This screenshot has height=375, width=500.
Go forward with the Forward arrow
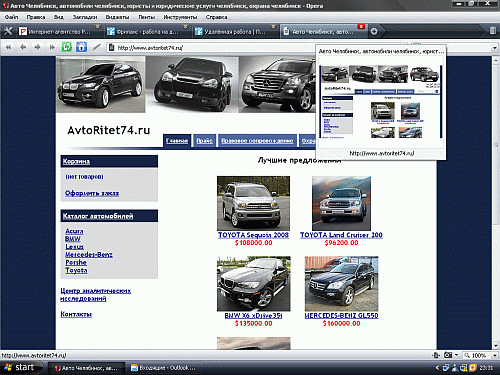[x=37, y=47]
